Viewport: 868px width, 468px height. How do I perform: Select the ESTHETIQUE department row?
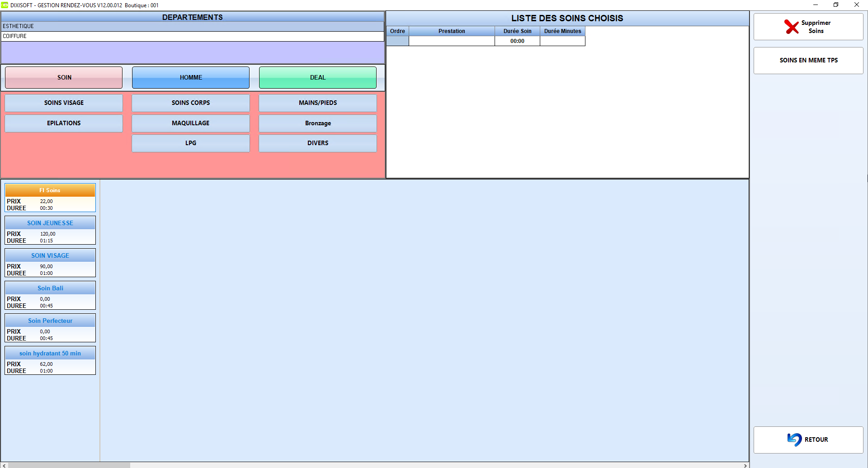[x=193, y=26]
